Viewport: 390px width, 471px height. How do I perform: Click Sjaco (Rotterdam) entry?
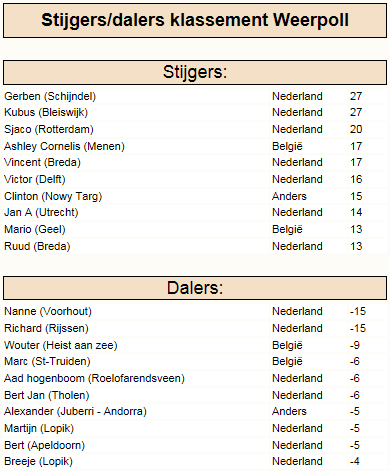49,129
